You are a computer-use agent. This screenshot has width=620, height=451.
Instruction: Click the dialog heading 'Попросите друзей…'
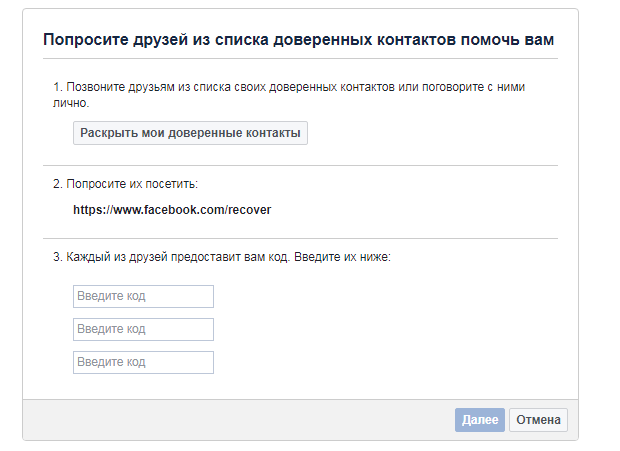[x=298, y=40]
